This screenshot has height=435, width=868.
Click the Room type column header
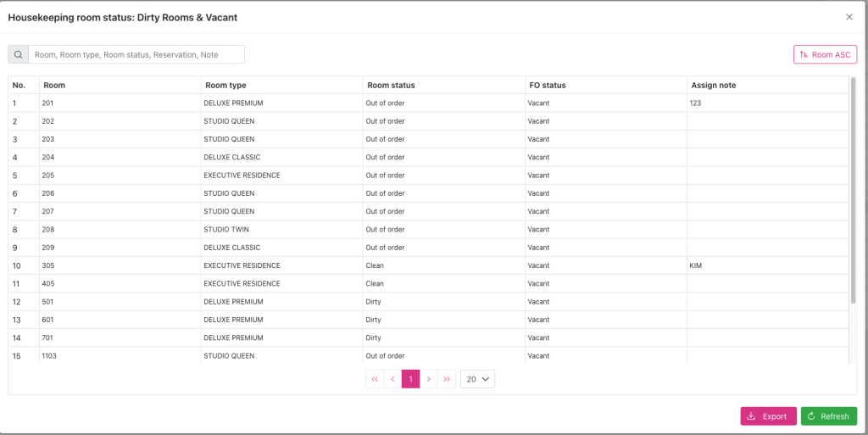[225, 85]
